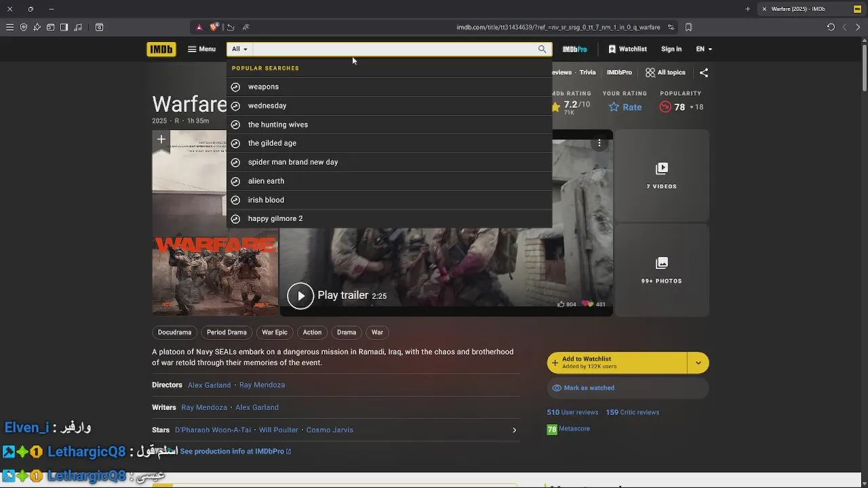Screen dimensions: 868x488
Task: Select popular search 'the gilded age'
Action: click(389, 143)
